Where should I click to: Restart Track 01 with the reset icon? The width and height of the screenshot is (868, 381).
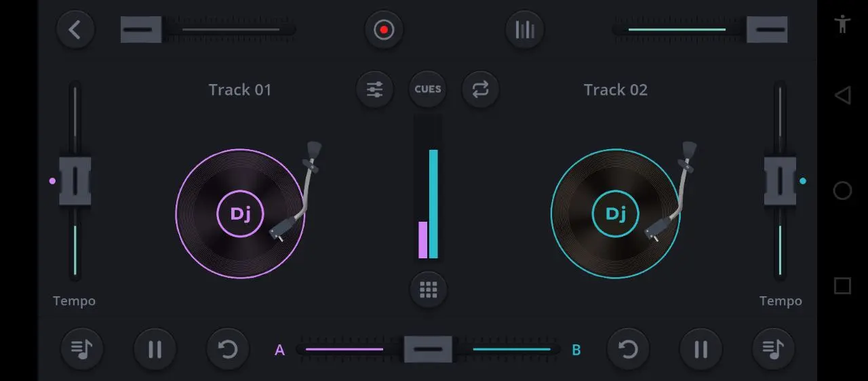pyautogui.click(x=228, y=350)
